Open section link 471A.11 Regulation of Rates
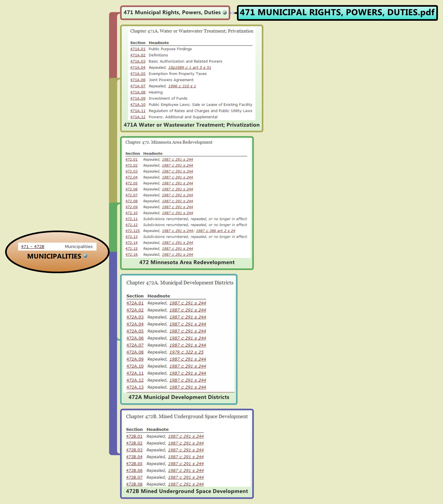The height and width of the screenshot is (504, 443). (x=138, y=111)
